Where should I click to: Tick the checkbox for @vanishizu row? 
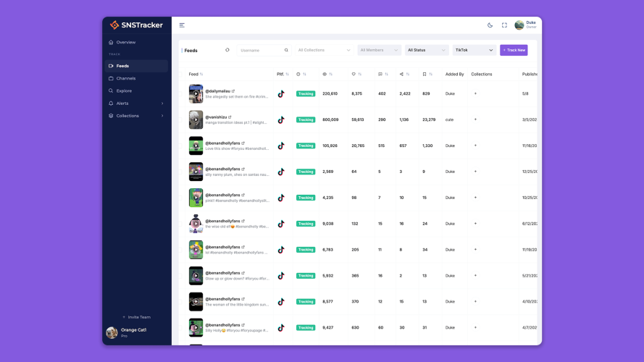(180, 120)
